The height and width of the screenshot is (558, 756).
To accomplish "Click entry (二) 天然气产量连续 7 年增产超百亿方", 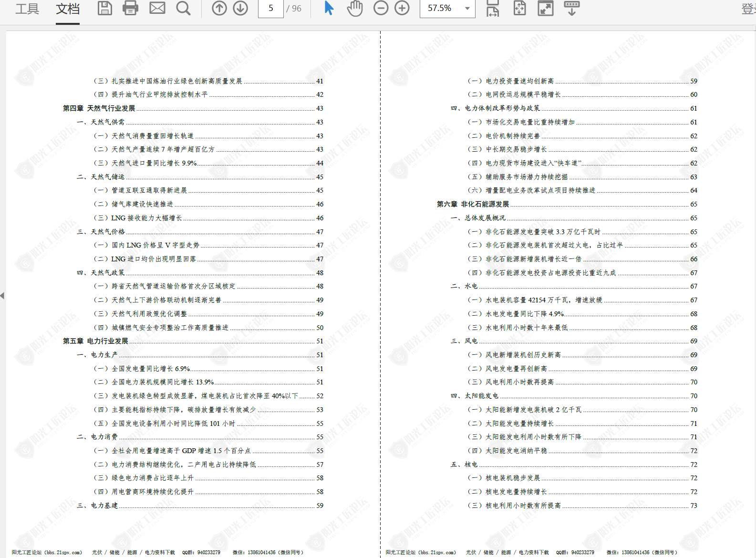I will (208, 149).
